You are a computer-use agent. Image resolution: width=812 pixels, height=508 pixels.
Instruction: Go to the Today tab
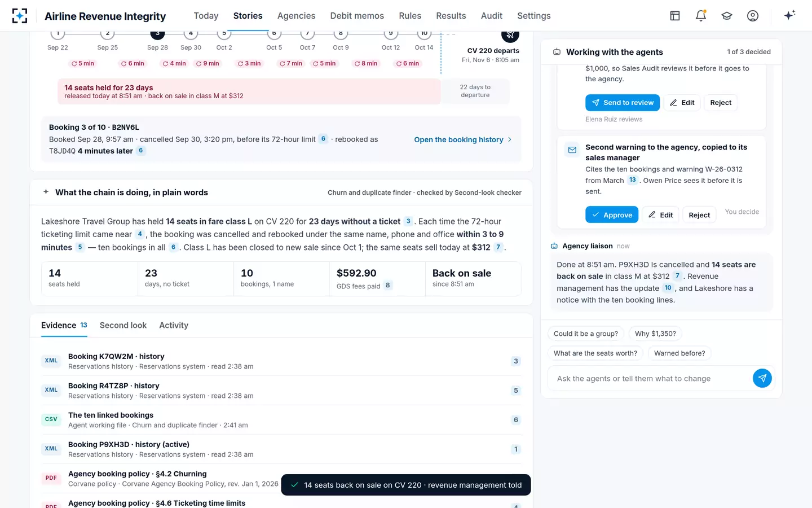click(206, 16)
